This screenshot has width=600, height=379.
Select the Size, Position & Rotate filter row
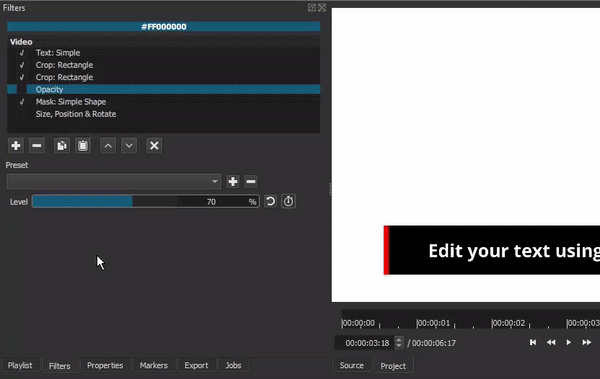(x=164, y=114)
